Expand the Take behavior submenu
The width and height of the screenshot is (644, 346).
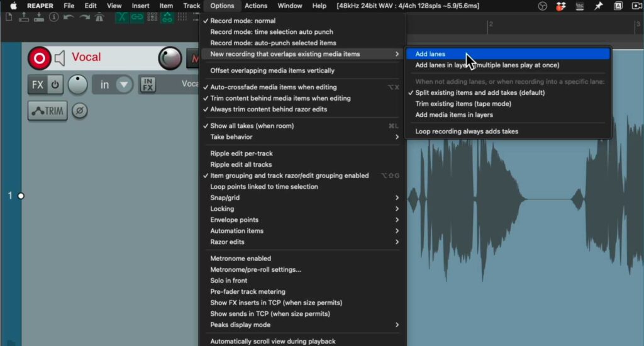(303, 137)
